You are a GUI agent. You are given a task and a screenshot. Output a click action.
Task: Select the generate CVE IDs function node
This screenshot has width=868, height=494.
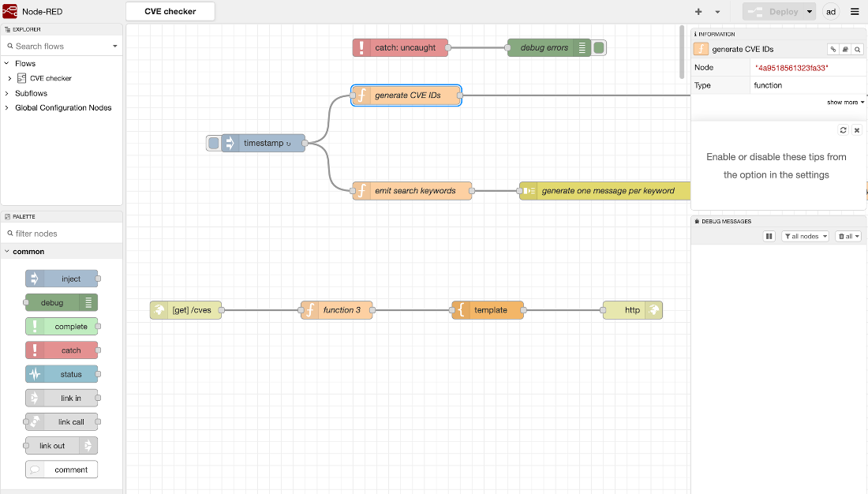point(406,95)
